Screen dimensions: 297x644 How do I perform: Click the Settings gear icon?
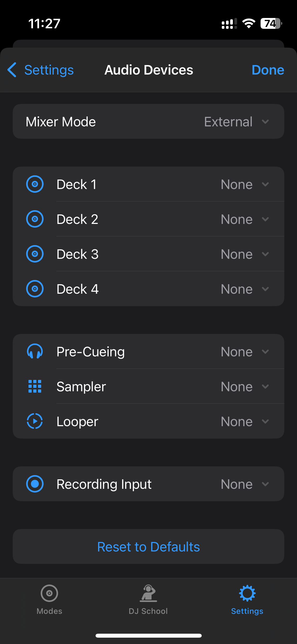point(247,593)
